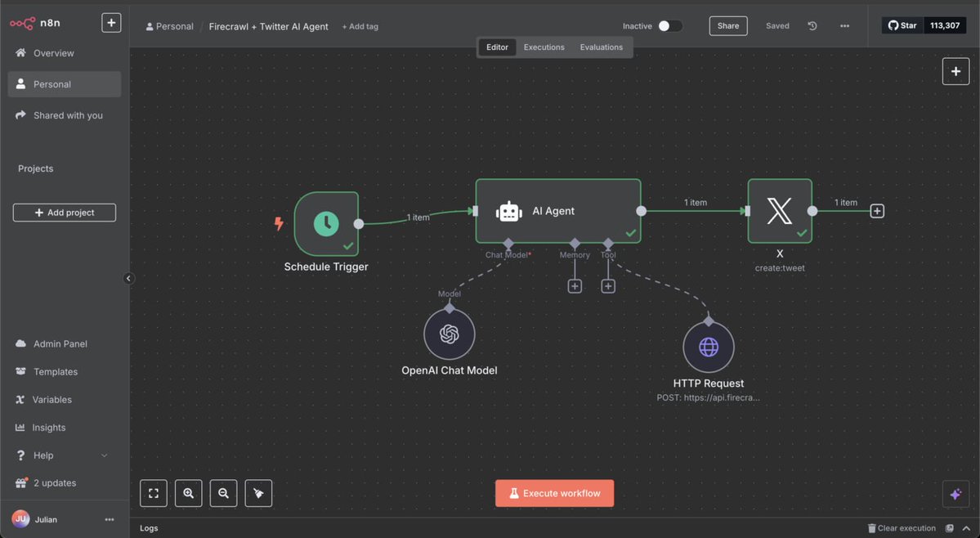Click Add project button
980x538 pixels.
coord(65,213)
